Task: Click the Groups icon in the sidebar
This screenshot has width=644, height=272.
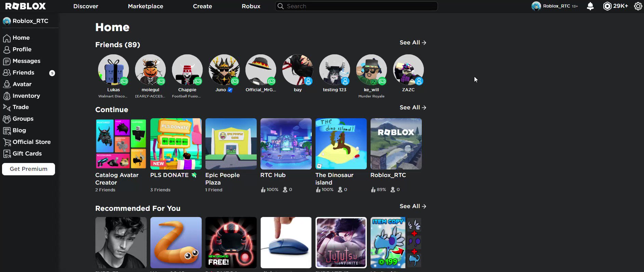Action: (7, 119)
